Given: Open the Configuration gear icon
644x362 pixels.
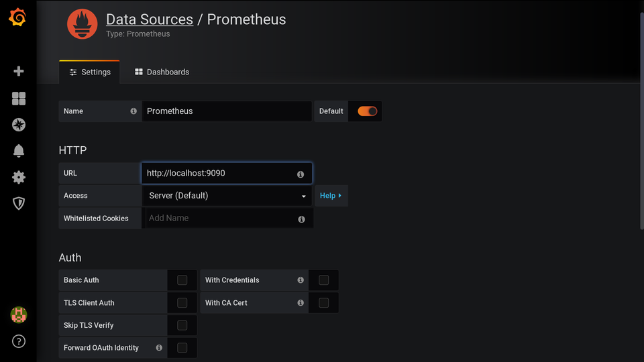Looking at the screenshot, I should click(19, 177).
